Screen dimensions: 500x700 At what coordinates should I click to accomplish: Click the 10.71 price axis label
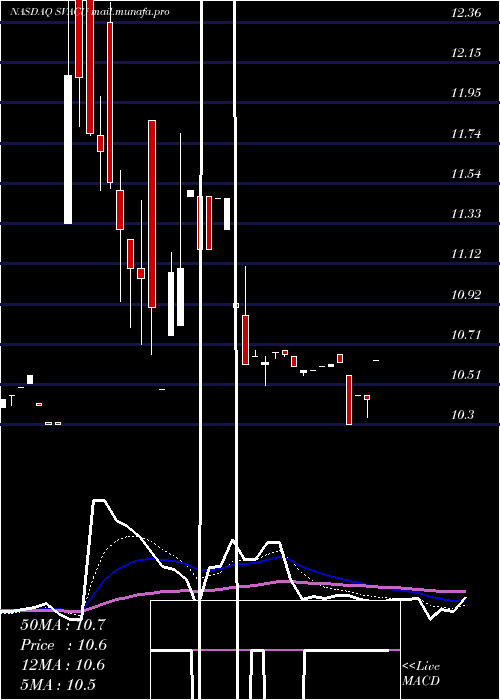466,335
